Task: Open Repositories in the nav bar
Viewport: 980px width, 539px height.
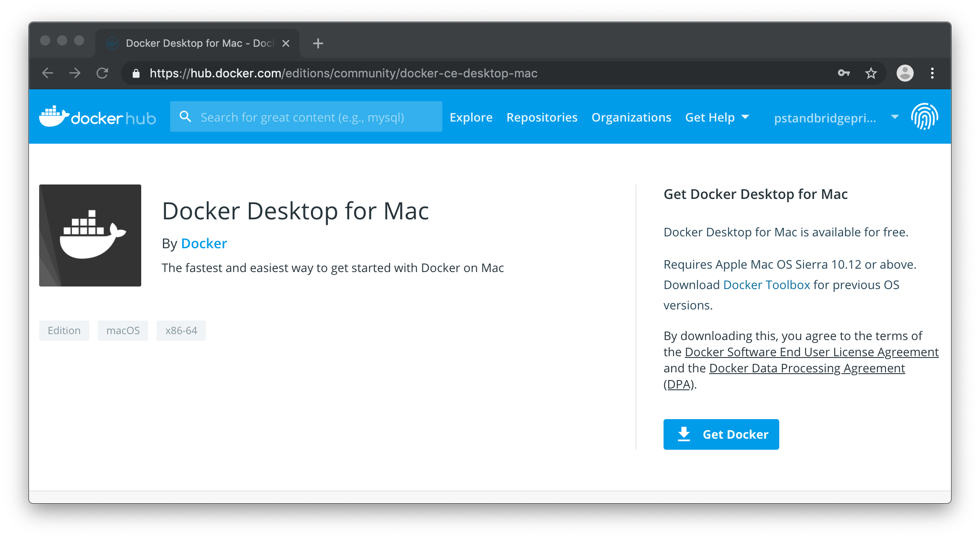Action: point(541,117)
